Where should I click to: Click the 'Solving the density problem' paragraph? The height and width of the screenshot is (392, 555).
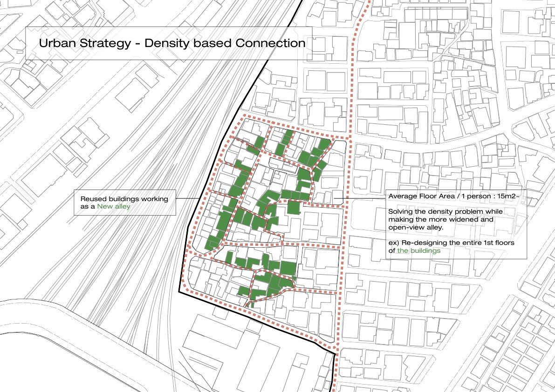440,219
